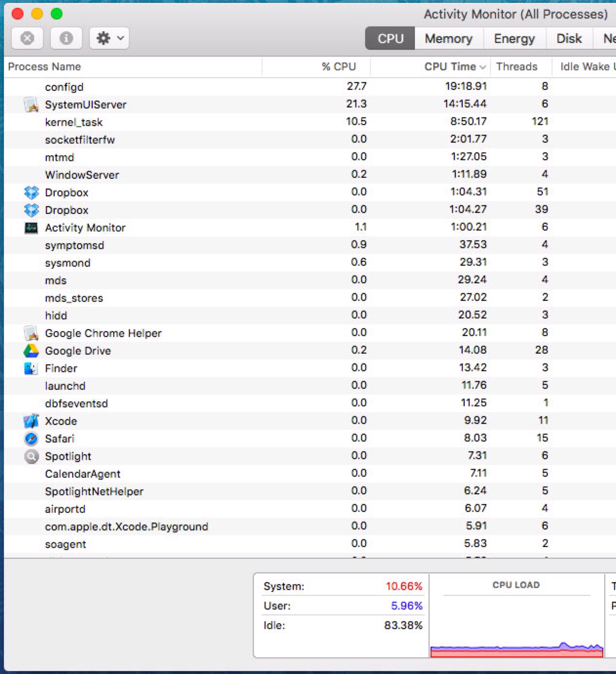This screenshot has height=674, width=616.
Task: Select the soagent process row
Action: [310, 544]
